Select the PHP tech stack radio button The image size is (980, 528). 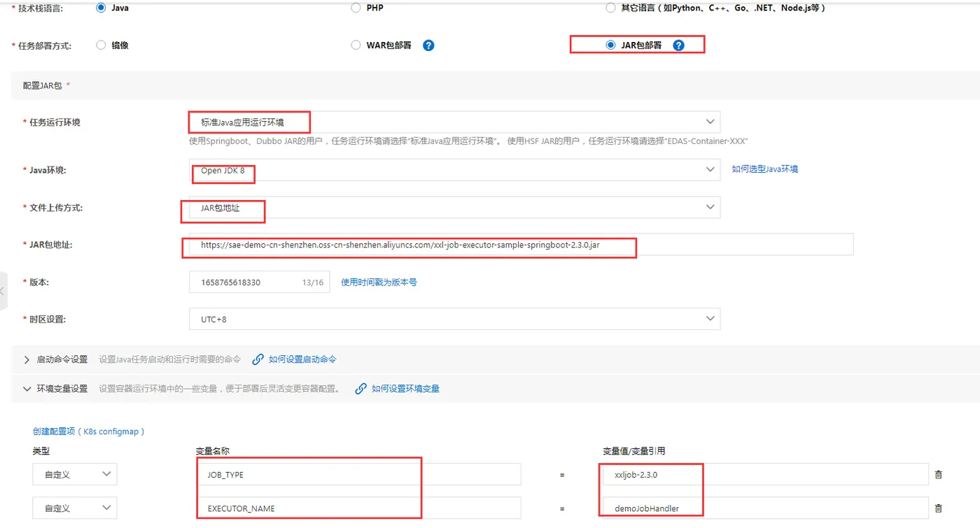tap(356, 8)
